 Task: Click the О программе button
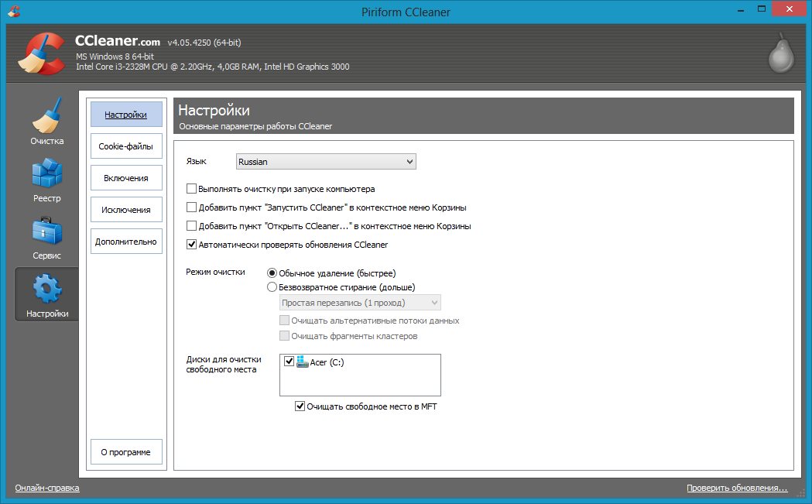(126, 452)
